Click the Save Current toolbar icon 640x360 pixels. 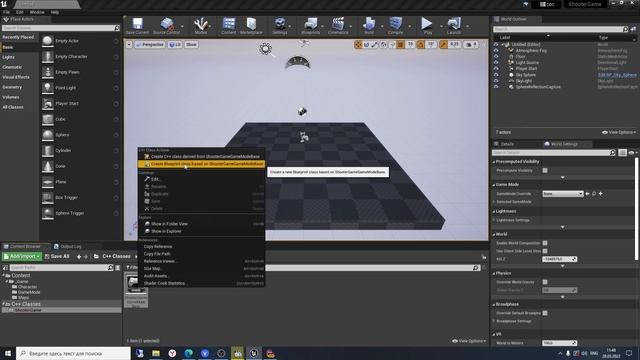pos(137,26)
